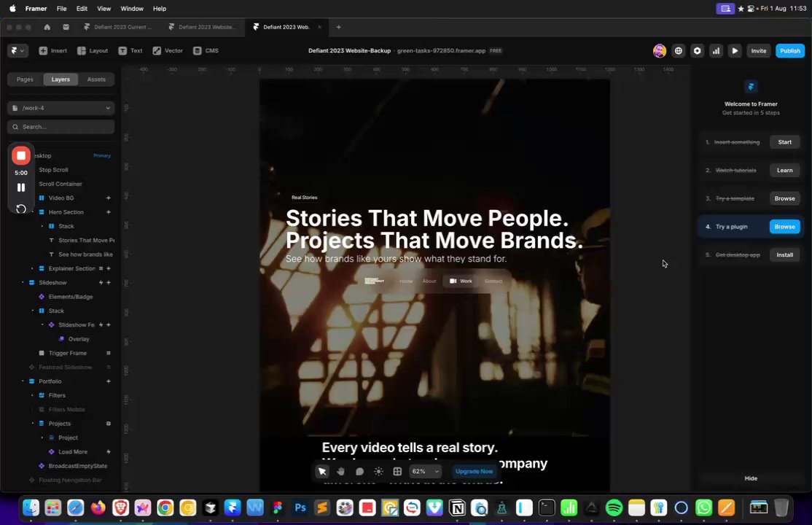Click plus icon on Explainer Section row
Viewport: 812px width, 525px height.
coord(108,268)
